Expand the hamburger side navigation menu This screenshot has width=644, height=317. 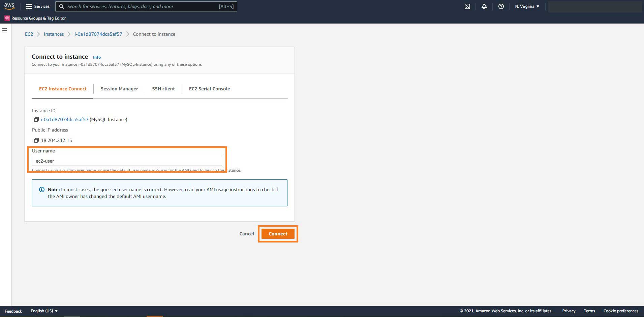click(x=5, y=30)
